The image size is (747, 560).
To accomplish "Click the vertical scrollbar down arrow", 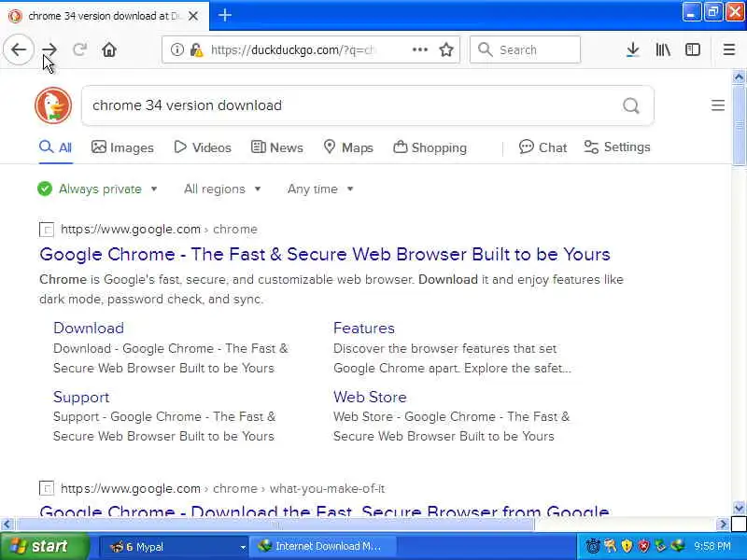I will 739,508.
